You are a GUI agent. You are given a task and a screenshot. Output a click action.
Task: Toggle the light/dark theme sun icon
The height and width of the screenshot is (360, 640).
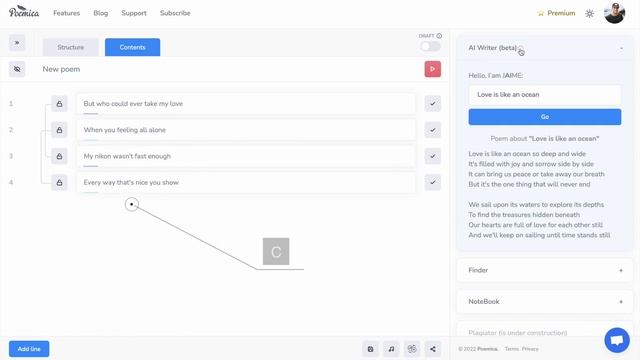(589, 13)
